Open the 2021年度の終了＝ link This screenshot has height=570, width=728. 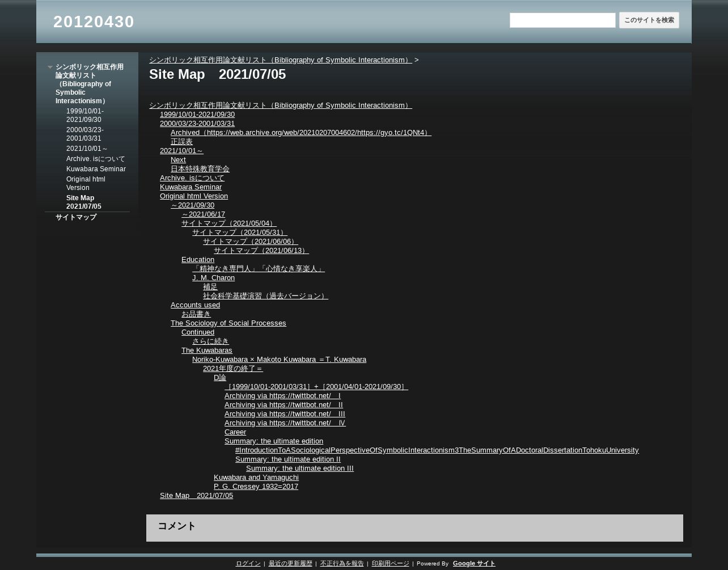click(x=233, y=368)
